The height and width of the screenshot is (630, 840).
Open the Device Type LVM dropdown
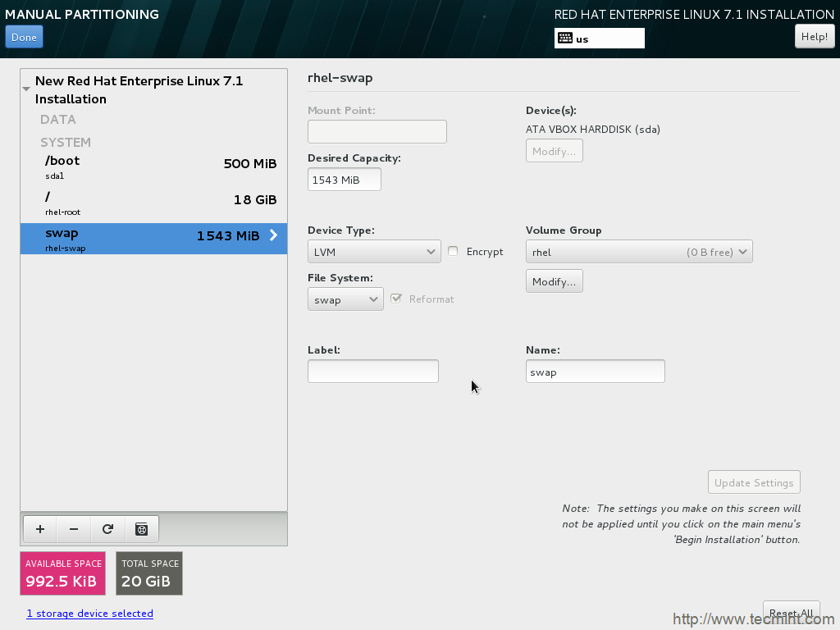(x=374, y=252)
